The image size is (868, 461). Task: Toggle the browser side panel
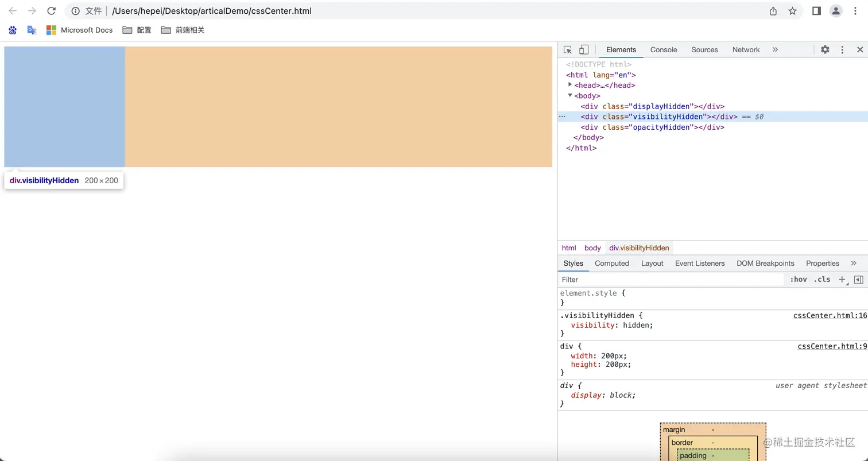(x=816, y=11)
